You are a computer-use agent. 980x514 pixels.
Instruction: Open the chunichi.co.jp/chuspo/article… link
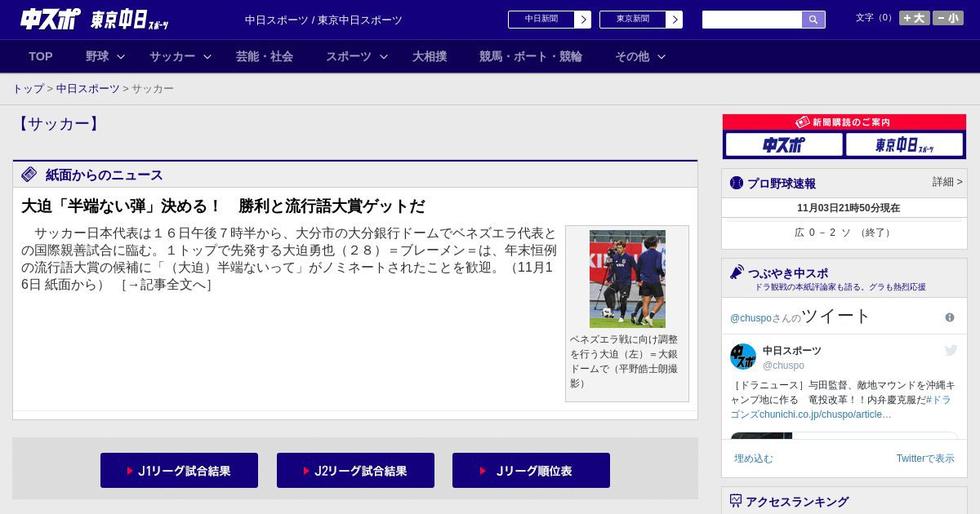[826, 414]
